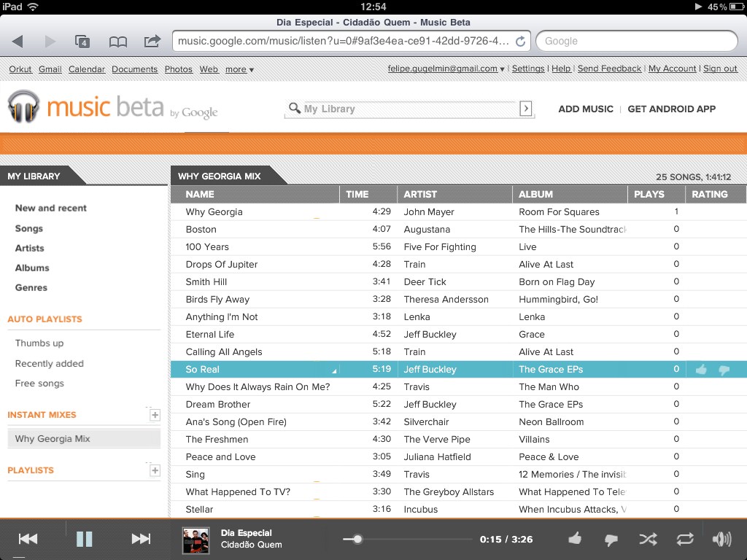The height and width of the screenshot is (560, 747).
Task: Open the volume speaker control
Action: [721, 539]
